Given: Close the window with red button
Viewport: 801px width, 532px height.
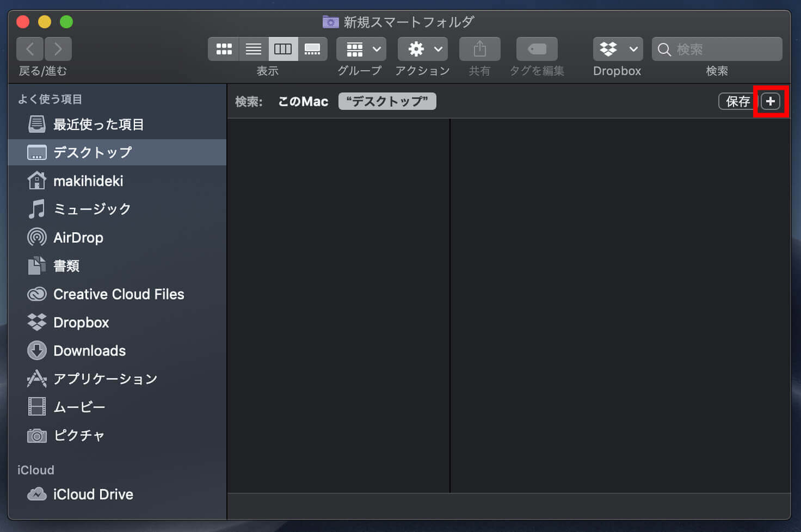Looking at the screenshot, I should pos(23,22).
